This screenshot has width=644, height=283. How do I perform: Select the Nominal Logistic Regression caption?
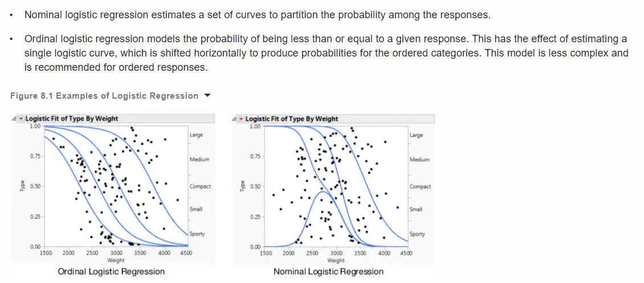[x=328, y=272]
